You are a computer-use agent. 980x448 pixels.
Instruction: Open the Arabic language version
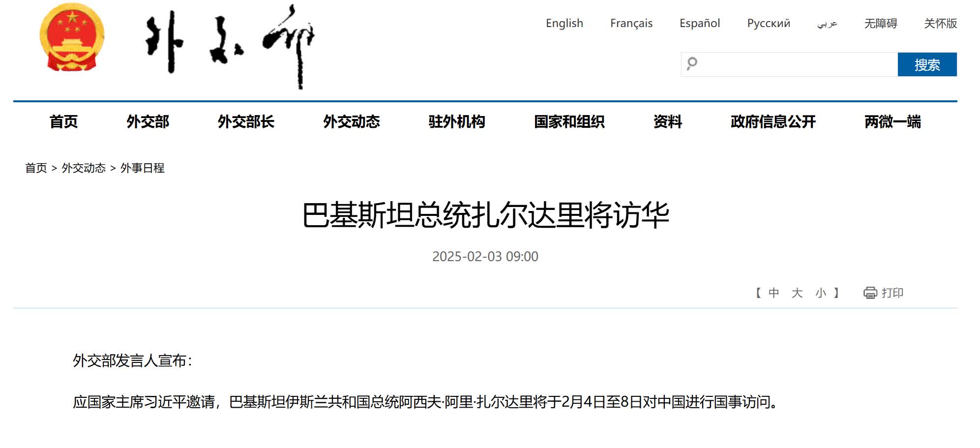click(827, 23)
